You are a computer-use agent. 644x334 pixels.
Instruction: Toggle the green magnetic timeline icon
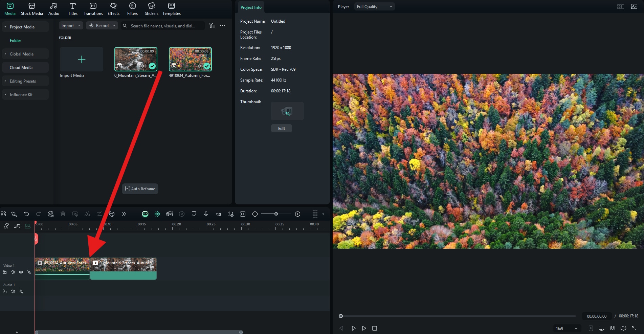pyautogui.click(x=28, y=226)
